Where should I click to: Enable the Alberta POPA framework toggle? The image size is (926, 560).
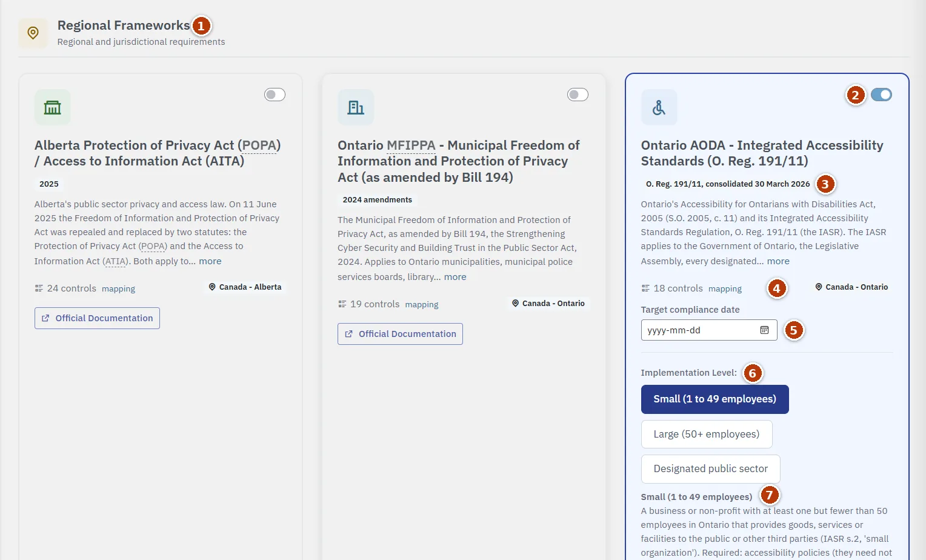[x=275, y=95]
